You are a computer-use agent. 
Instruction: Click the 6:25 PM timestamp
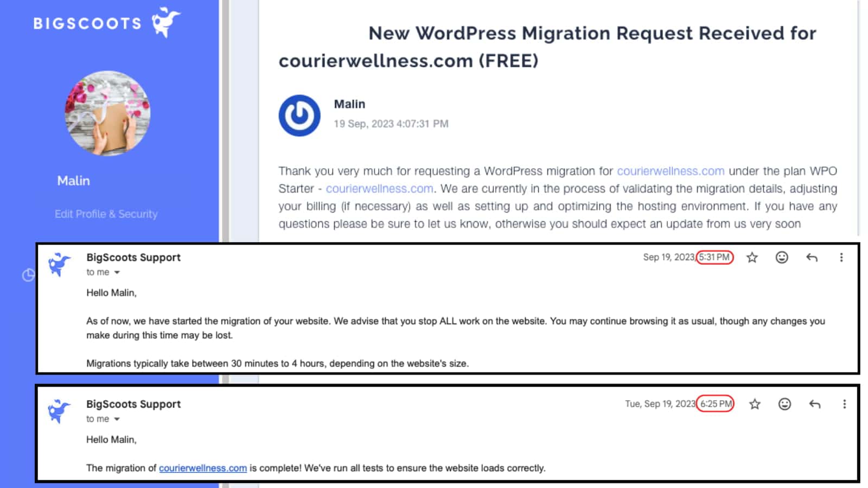click(x=716, y=404)
